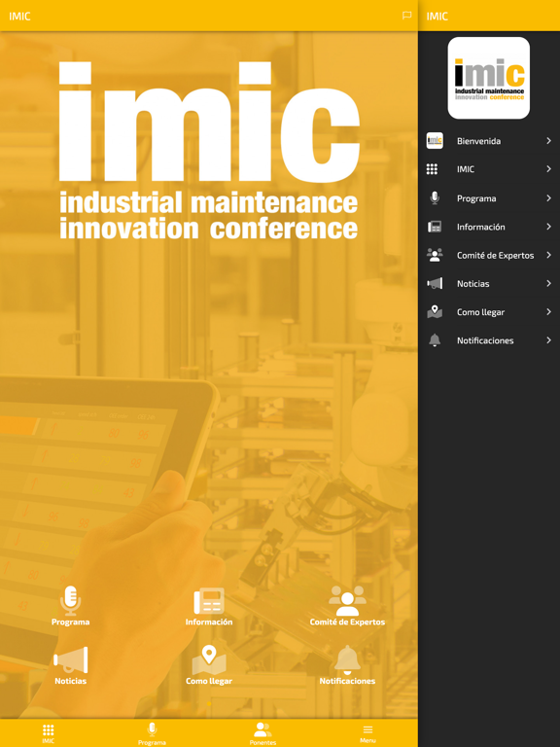The height and width of the screenshot is (747, 560).
Task: Expand Bienvenida chevron in side menu
Action: pos(548,140)
